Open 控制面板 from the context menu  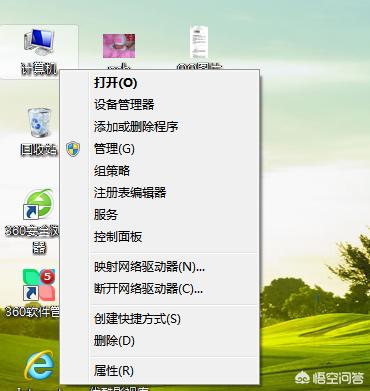[x=160, y=237]
